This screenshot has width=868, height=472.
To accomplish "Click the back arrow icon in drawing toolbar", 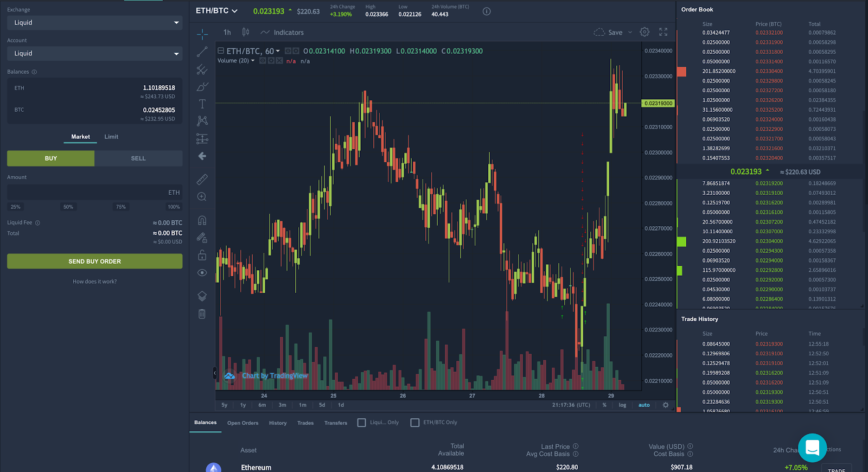I will point(202,156).
